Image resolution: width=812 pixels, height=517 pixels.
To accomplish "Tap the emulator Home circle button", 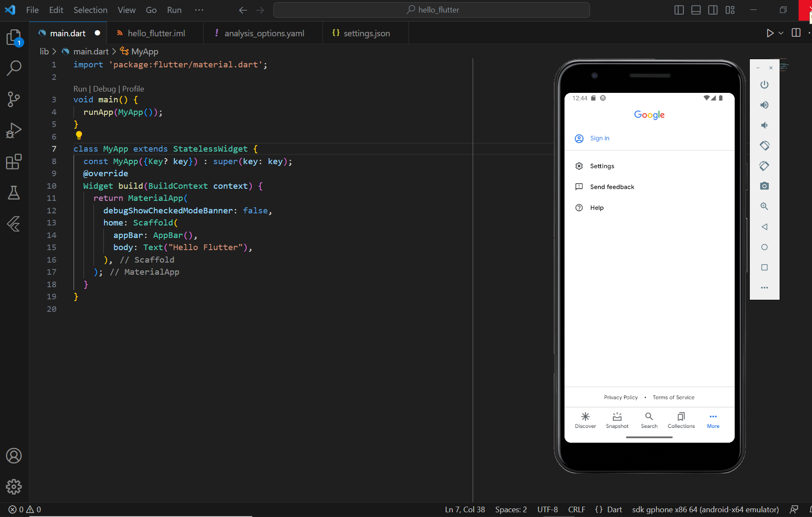I will (x=764, y=247).
